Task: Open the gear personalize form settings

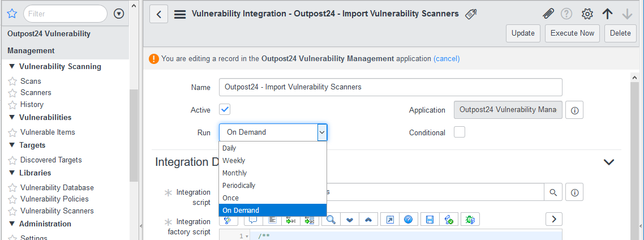Action: 587,14
